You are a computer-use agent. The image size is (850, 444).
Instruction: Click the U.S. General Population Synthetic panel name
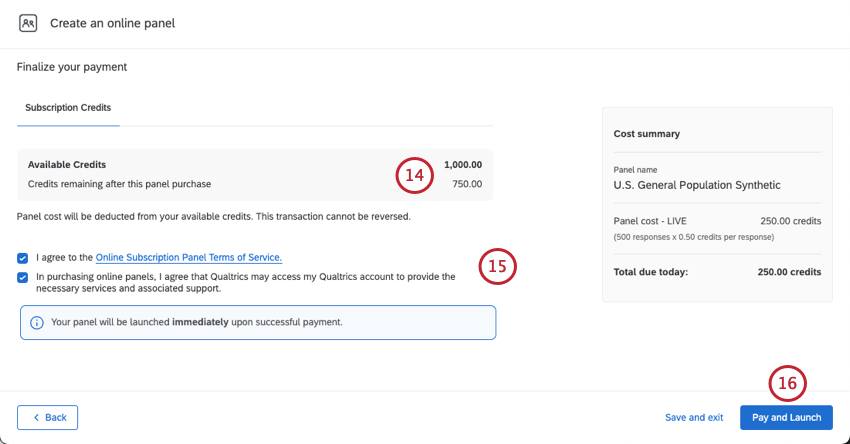tap(697, 185)
